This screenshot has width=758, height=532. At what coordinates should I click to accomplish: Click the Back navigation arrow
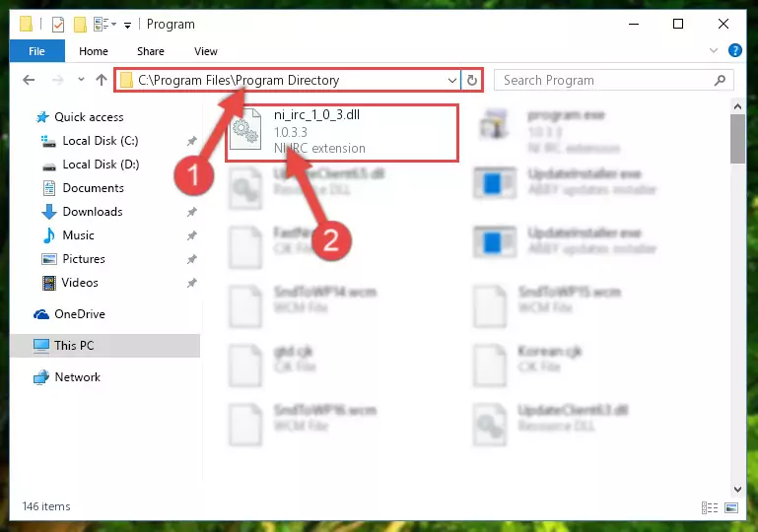29,80
